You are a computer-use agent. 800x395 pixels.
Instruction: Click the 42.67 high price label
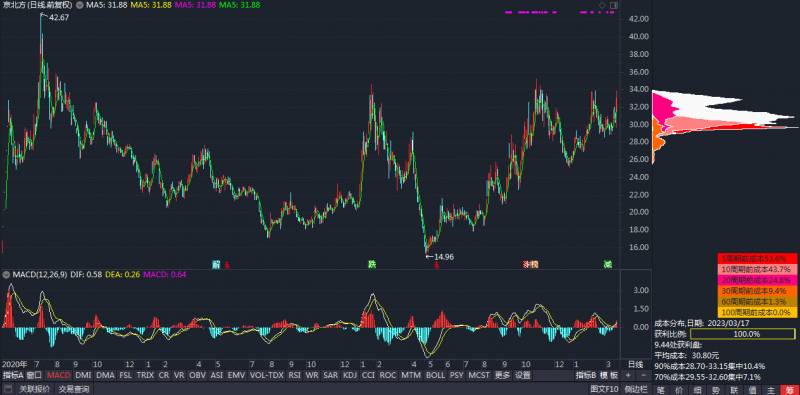59,17
